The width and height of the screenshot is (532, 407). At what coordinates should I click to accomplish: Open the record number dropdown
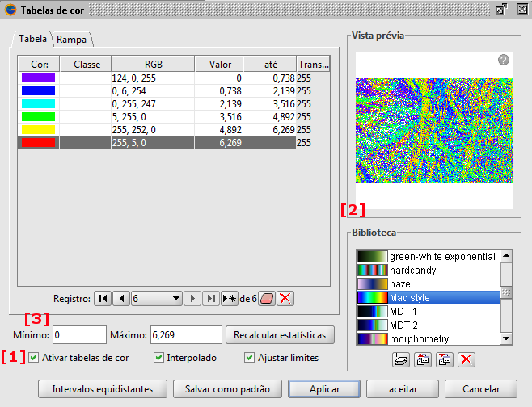pos(176,298)
